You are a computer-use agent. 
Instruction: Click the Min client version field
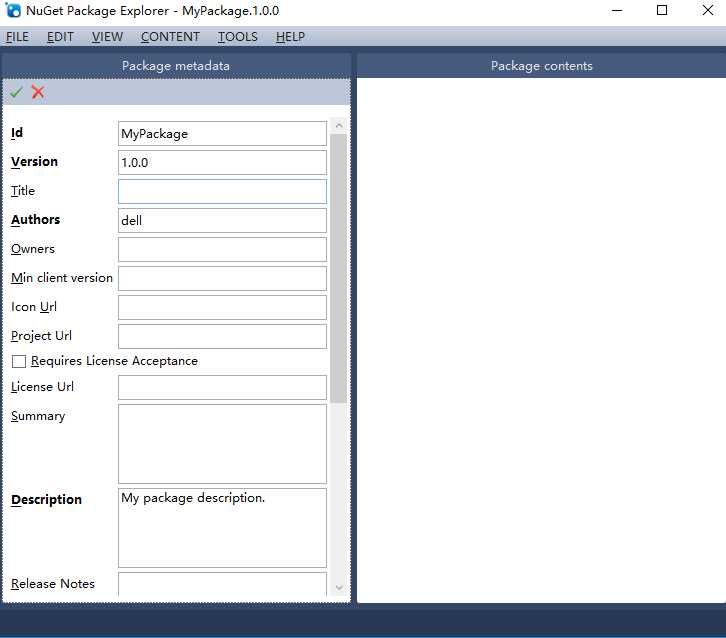pyautogui.click(x=222, y=278)
